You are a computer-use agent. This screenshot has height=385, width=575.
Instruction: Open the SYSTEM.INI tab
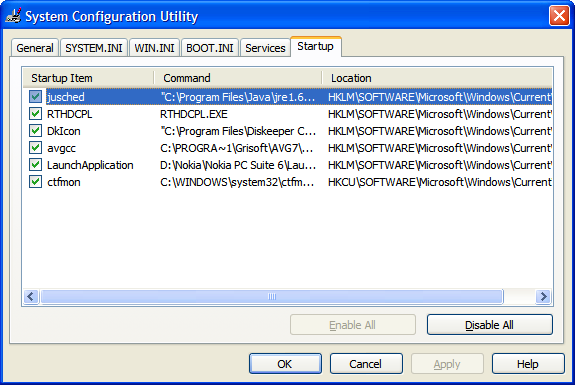point(94,48)
